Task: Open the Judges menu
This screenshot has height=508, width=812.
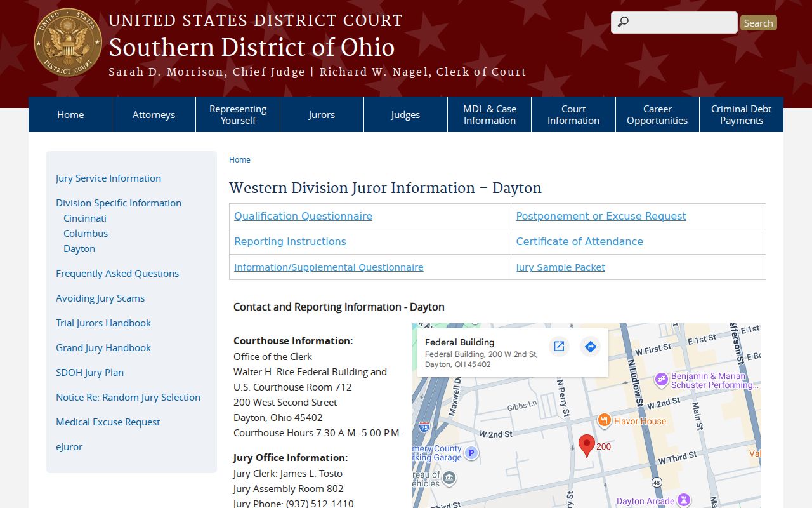Action: pyautogui.click(x=405, y=114)
